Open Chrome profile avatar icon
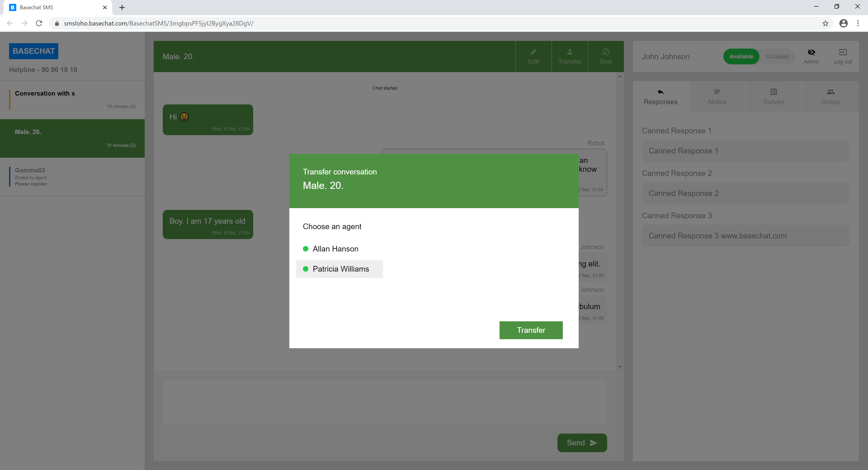This screenshot has height=470, width=868. click(843, 23)
